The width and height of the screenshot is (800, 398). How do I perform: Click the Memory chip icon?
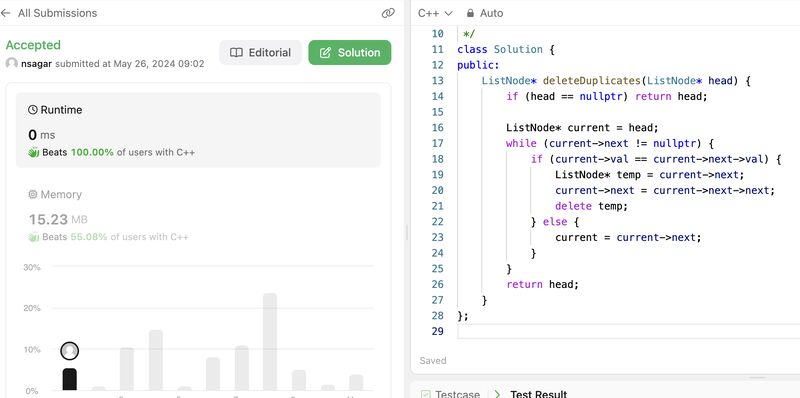pyautogui.click(x=33, y=194)
